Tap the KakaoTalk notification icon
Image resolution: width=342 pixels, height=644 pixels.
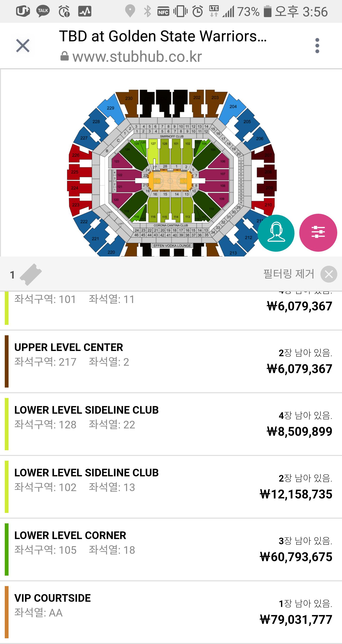(x=43, y=11)
